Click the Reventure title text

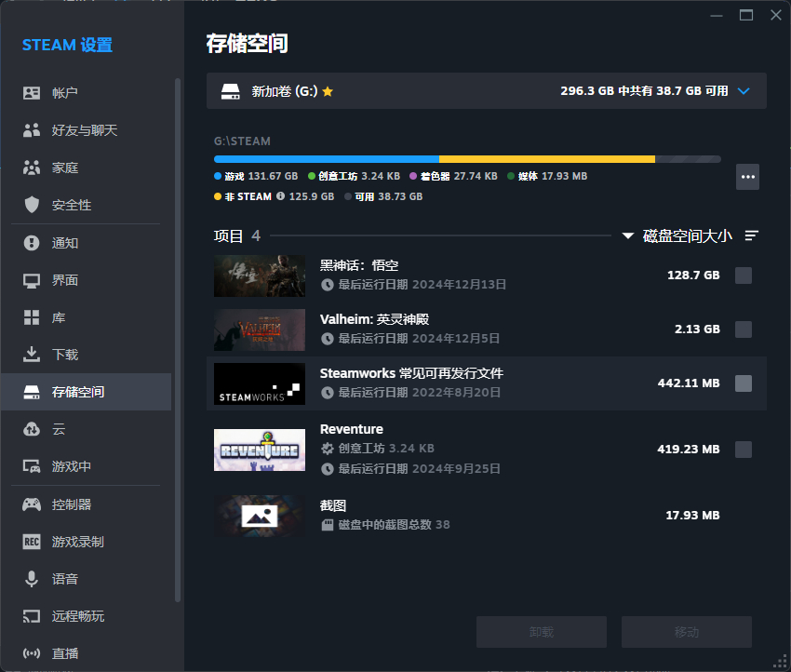coord(352,429)
